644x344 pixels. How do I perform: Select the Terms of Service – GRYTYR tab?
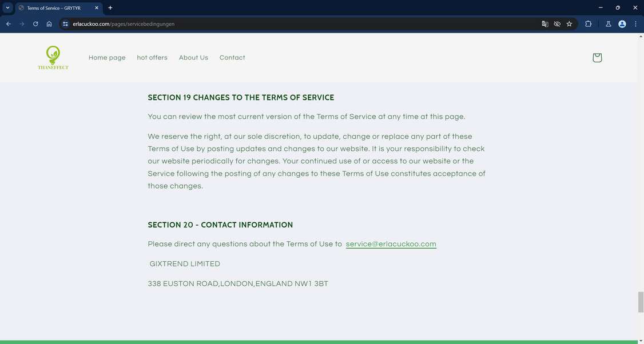(x=59, y=8)
